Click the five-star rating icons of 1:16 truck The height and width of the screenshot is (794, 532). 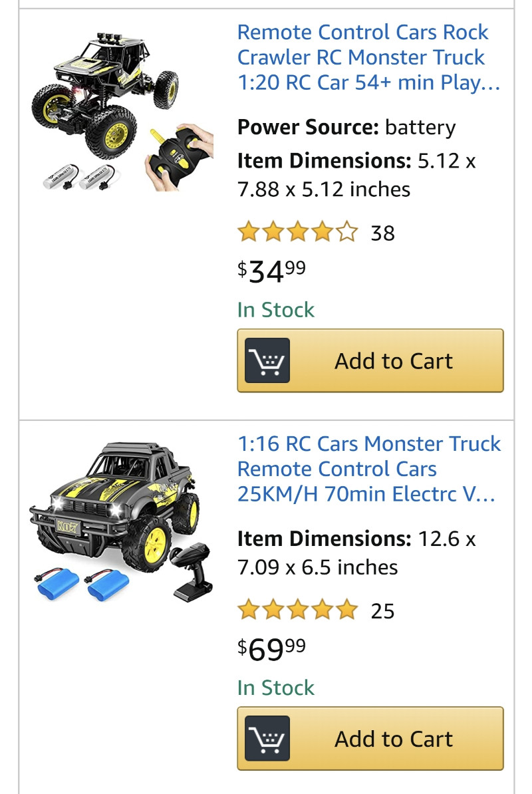click(298, 610)
